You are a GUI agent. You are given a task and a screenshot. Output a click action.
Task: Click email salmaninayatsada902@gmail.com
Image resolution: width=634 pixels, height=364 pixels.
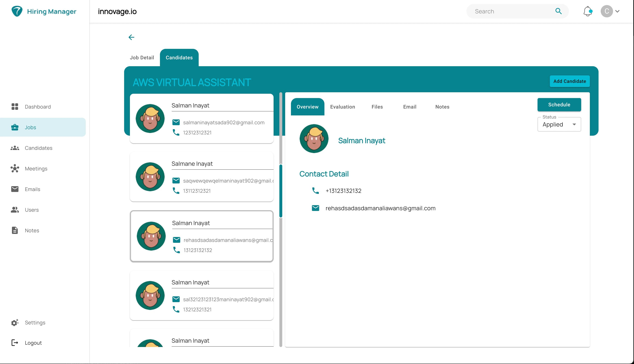224,122
